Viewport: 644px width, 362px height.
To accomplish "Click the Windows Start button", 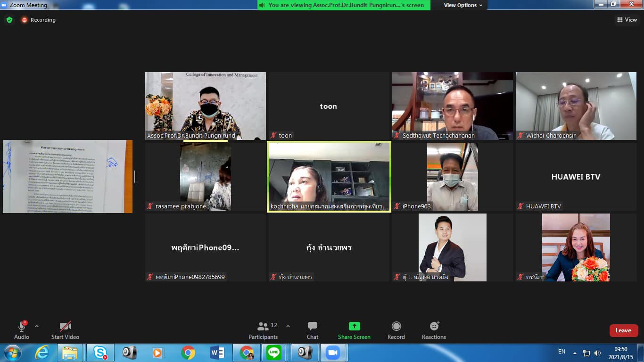I will (x=12, y=353).
